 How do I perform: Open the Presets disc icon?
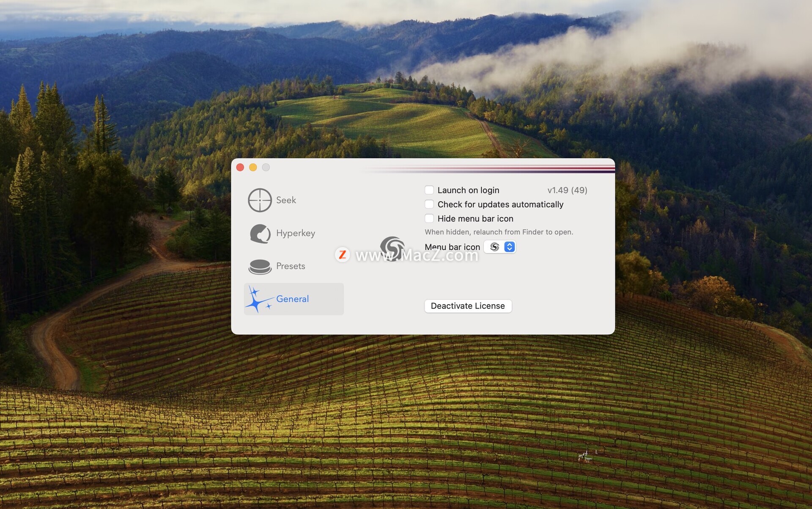coord(260,267)
